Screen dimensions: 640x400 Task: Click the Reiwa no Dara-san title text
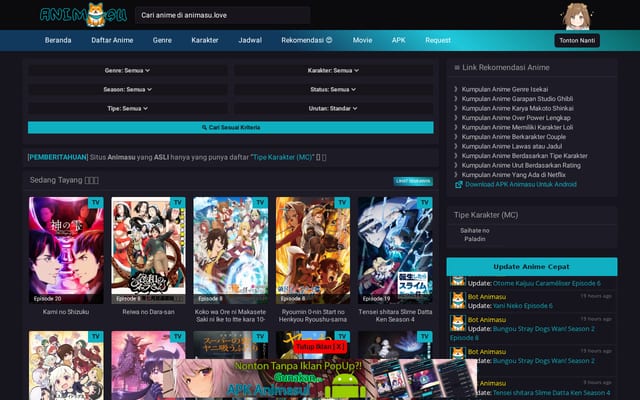point(148,312)
